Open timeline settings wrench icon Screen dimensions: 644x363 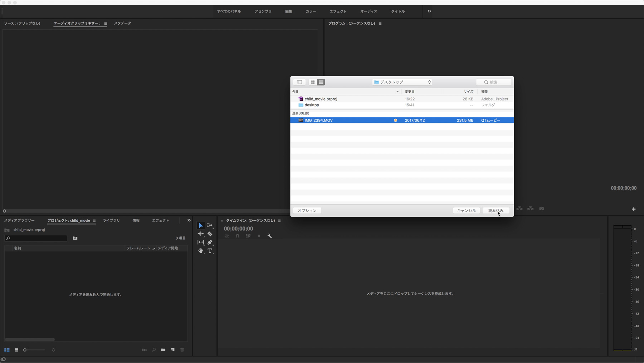[270, 236]
